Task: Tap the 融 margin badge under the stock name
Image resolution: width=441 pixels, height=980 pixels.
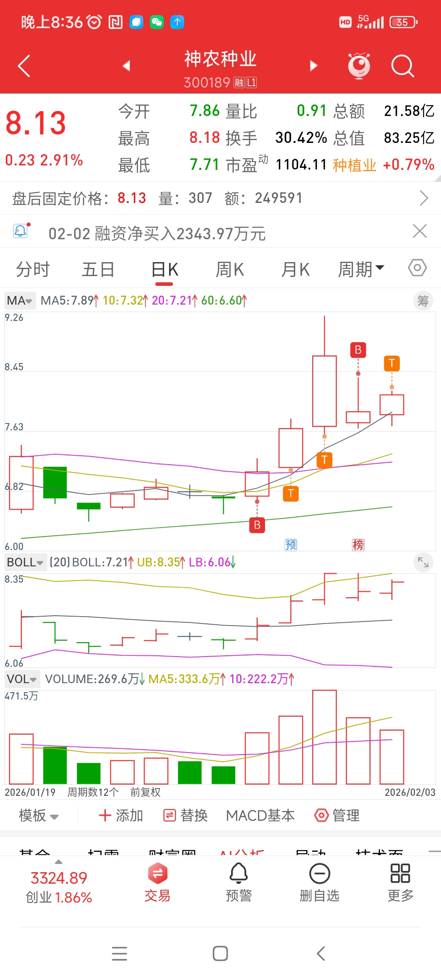Action: pos(239,82)
